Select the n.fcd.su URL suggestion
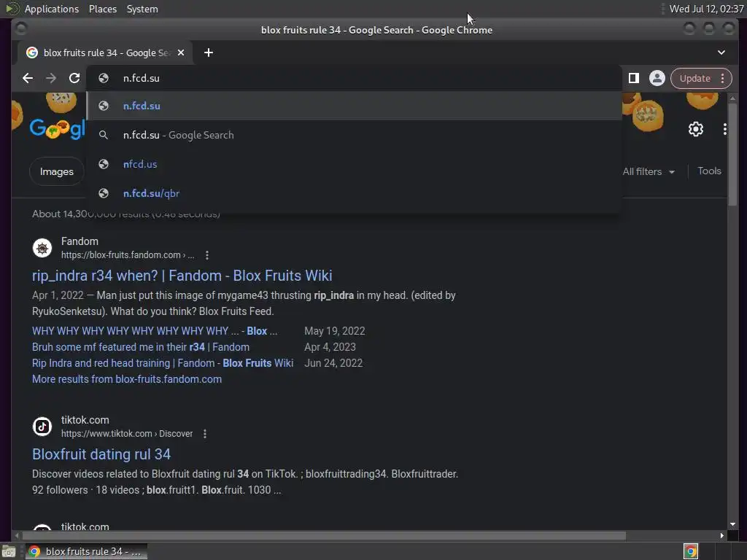The width and height of the screenshot is (747, 560). pyautogui.click(x=354, y=106)
